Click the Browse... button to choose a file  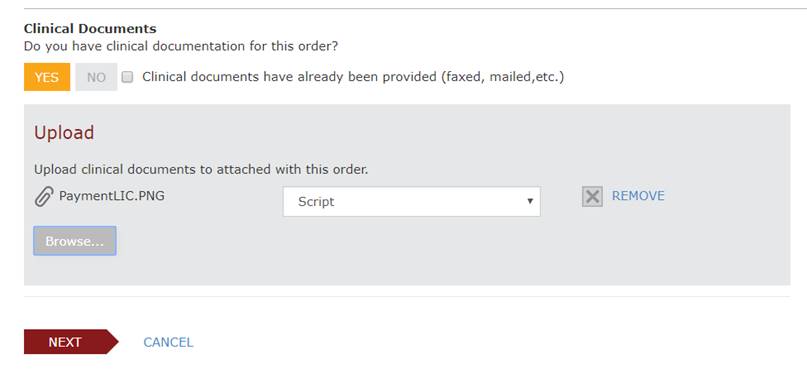click(75, 241)
